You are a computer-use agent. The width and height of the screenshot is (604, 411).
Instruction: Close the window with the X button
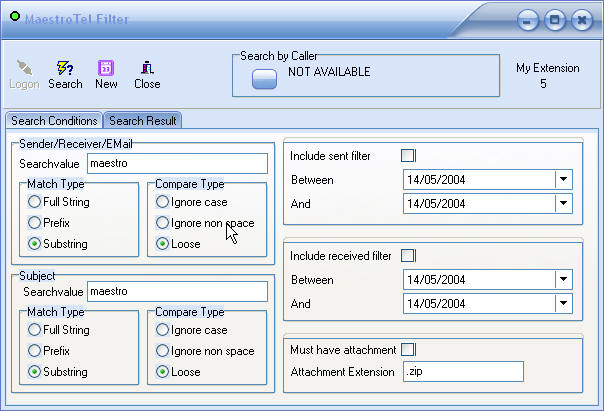(582, 20)
